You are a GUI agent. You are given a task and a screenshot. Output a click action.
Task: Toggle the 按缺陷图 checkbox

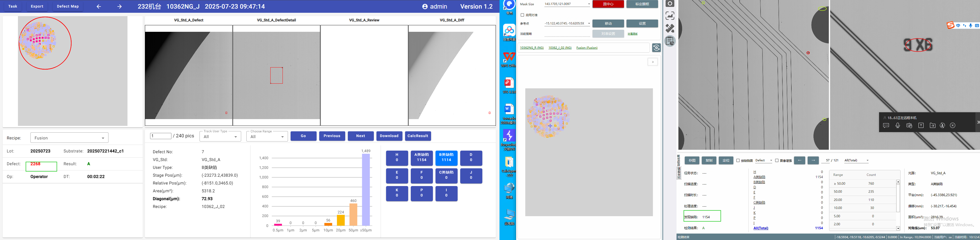point(738,160)
